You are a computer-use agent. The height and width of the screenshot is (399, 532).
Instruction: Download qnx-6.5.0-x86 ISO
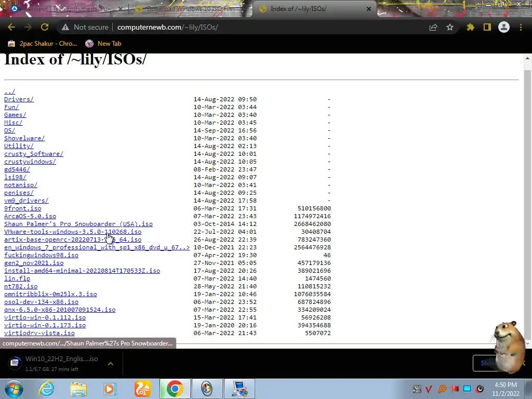click(60, 310)
